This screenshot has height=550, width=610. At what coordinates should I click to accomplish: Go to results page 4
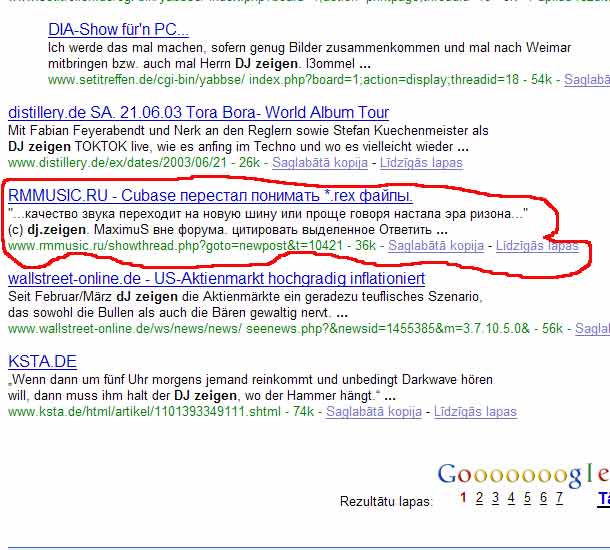511,498
